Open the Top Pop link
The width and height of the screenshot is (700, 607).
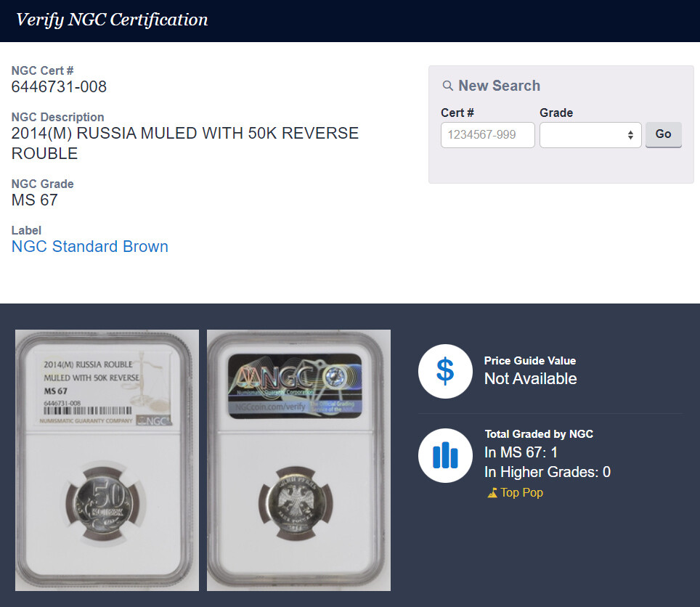[521, 493]
